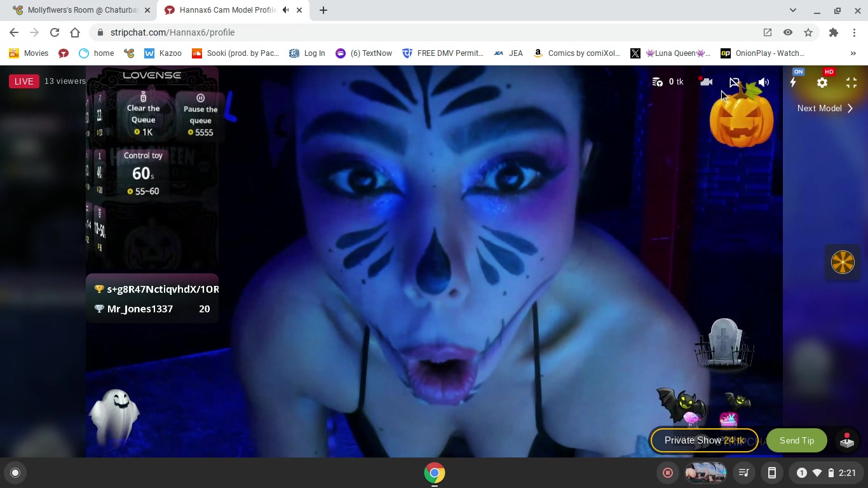
Task: Open the Chrome extensions puzzle icon
Action: [834, 32]
